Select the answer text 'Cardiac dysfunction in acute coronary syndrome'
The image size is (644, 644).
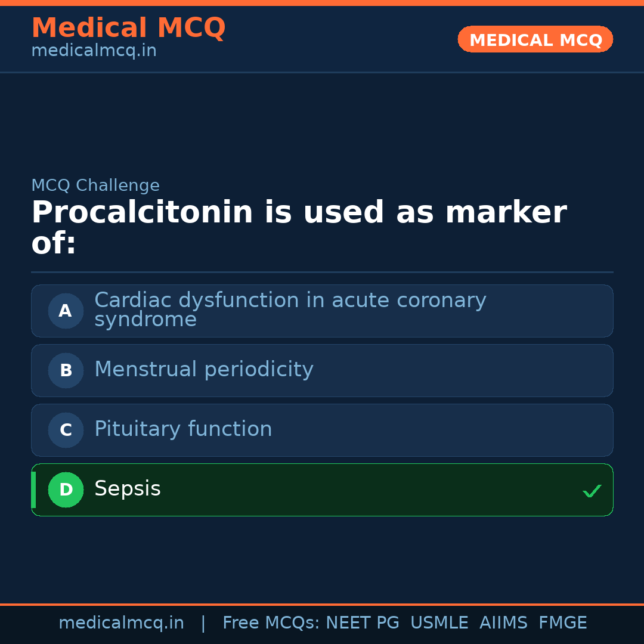[x=290, y=310]
